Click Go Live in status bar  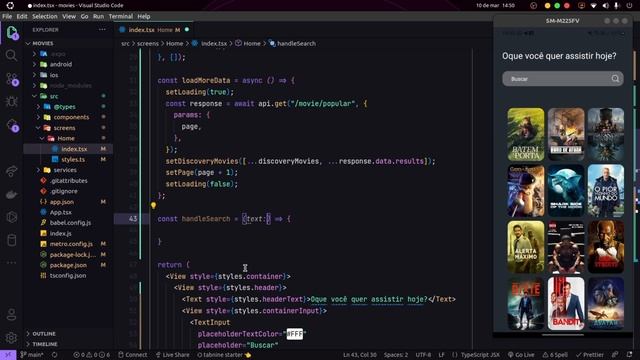521,355
